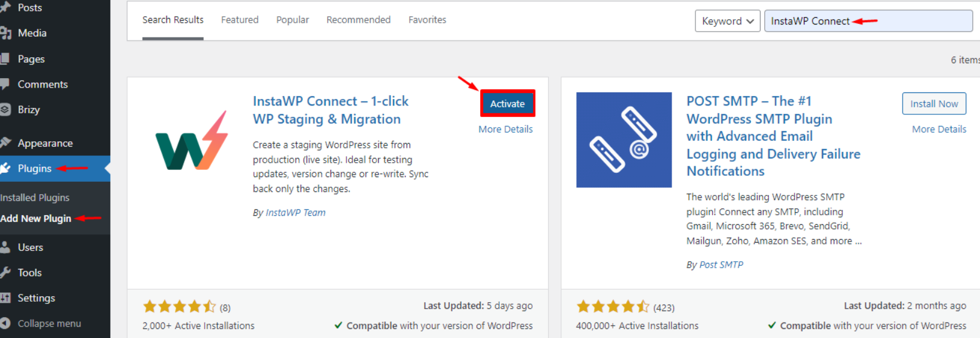Click the plugin search input field
The height and width of the screenshot is (338, 980).
click(868, 21)
